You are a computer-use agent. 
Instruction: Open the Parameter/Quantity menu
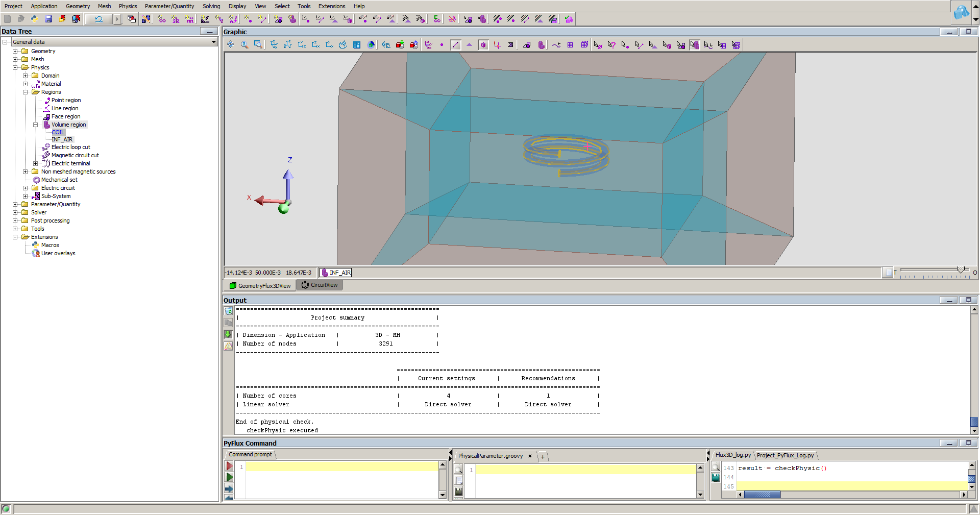169,6
